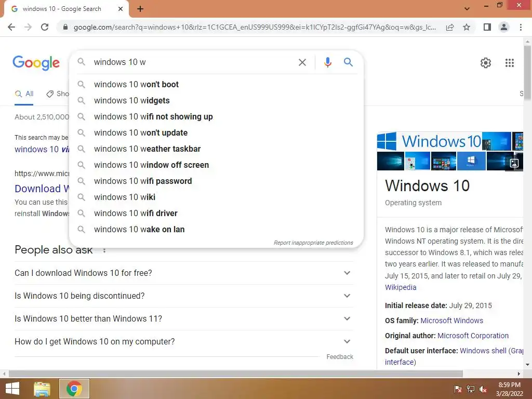Start voice search with the microphone

coord(327,62)
